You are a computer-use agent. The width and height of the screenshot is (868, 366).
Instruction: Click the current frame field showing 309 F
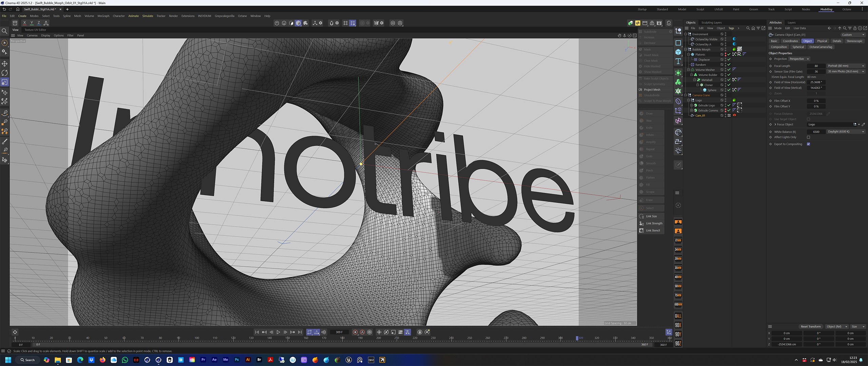point(339,332)
